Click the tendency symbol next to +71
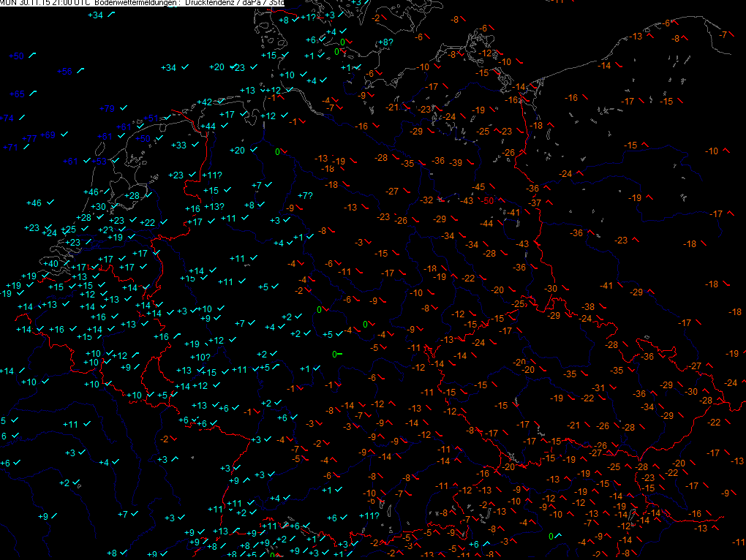 (x=27, y=146)
